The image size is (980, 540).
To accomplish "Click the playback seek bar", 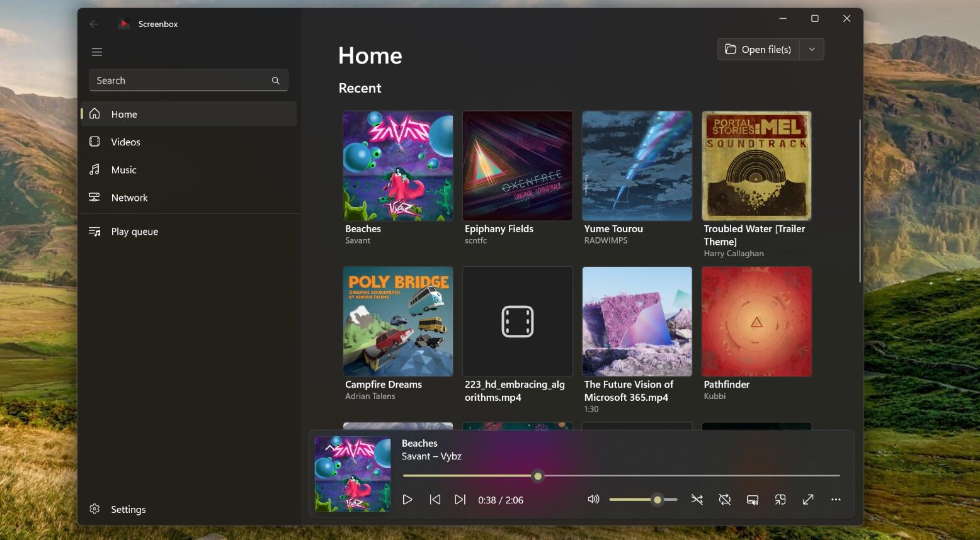I will 622,476.
